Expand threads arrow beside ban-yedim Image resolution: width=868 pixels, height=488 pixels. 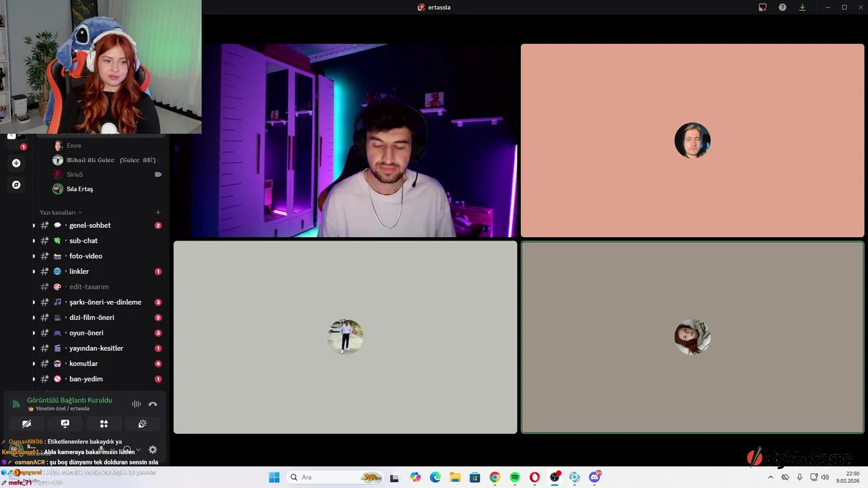34,379
